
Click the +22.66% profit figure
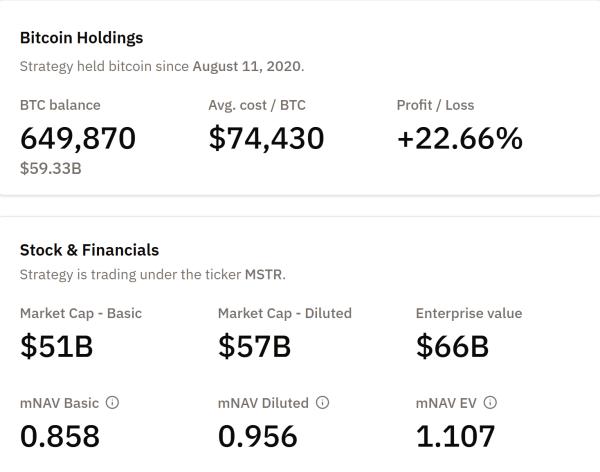click(459, 138)
